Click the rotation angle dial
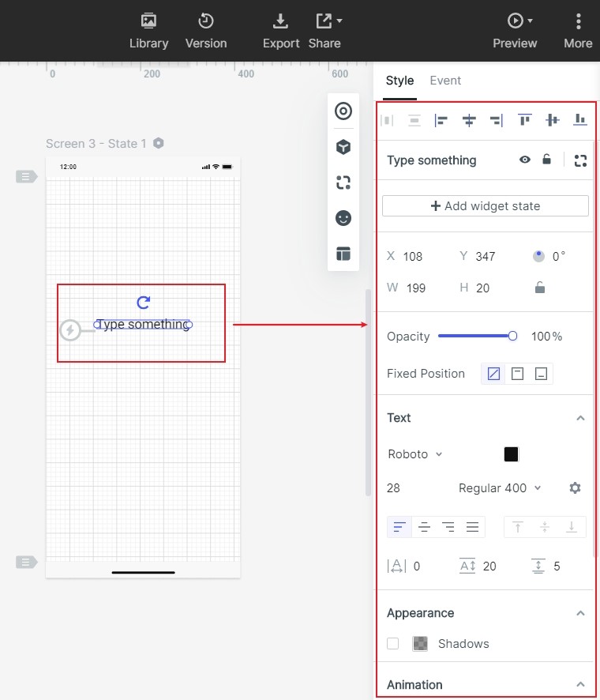The height and width of the screenshot is (700, 600). 539,256
